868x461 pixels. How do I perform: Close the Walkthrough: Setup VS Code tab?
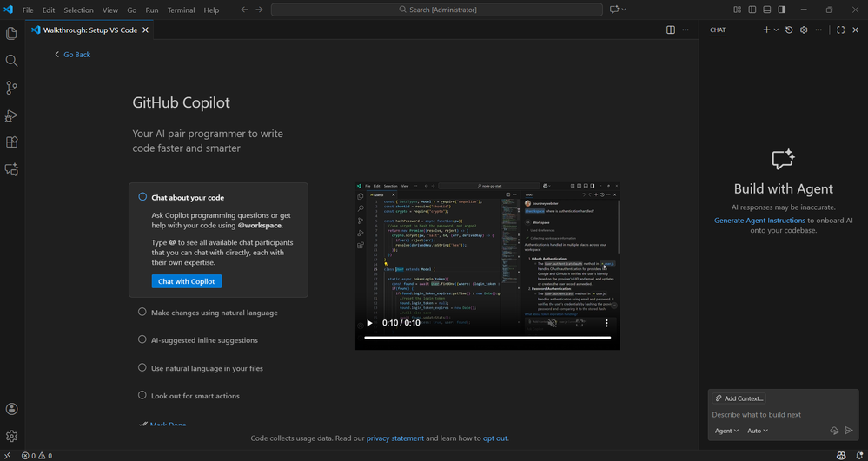(x=145, y=30)
